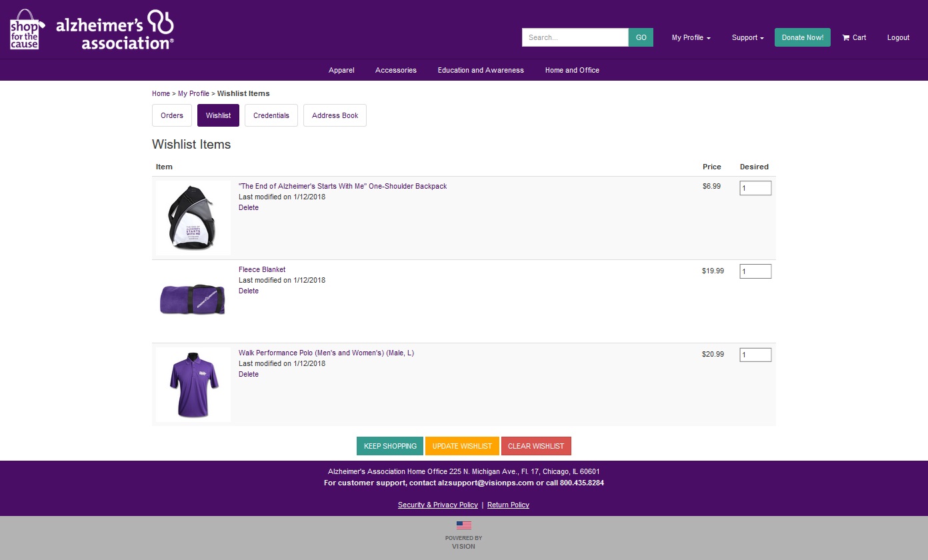Open the one-shoulder backpack thumbnail
Image resolution: width=928 pixels, height=560 pixels.
click(x=193, y=218)
